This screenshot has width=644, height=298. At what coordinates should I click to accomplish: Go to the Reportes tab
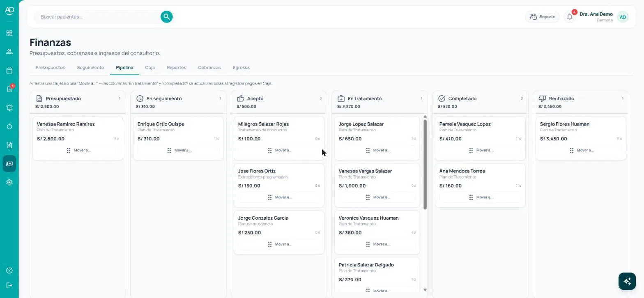click(176, 68)
